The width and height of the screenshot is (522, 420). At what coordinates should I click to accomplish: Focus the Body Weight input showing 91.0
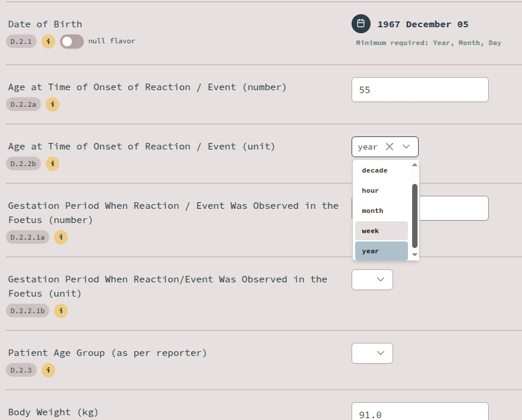pos(420,412)
